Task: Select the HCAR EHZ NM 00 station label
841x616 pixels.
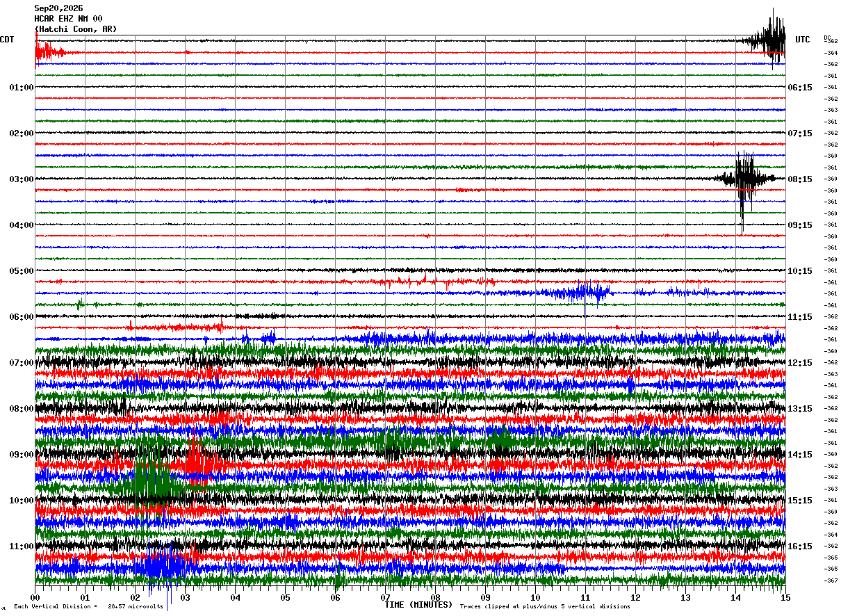Action: click(x=68, y=19)
